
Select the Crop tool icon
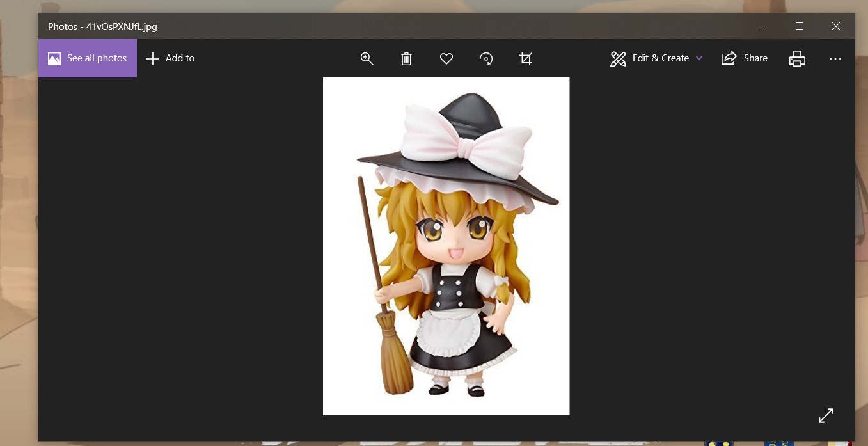(526, 59)
